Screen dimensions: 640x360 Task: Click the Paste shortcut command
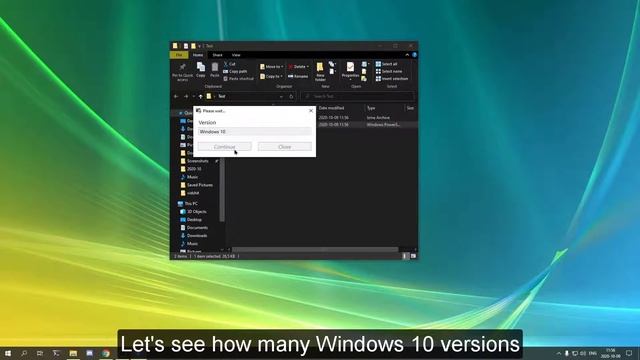239,78
